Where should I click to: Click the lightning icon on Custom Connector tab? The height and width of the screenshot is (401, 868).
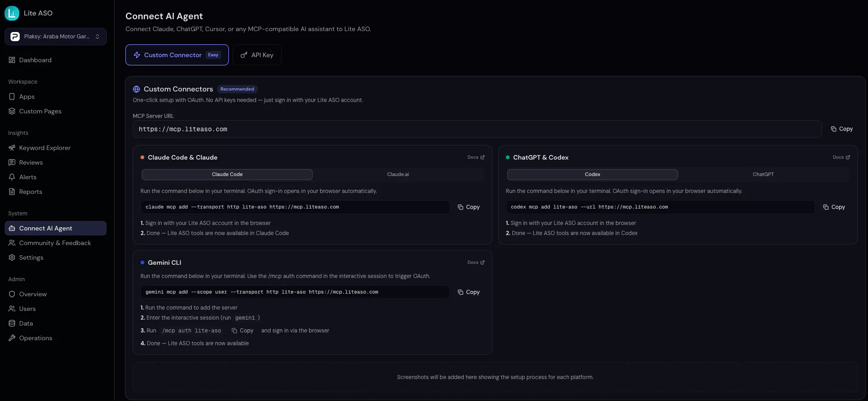[137, 55]
